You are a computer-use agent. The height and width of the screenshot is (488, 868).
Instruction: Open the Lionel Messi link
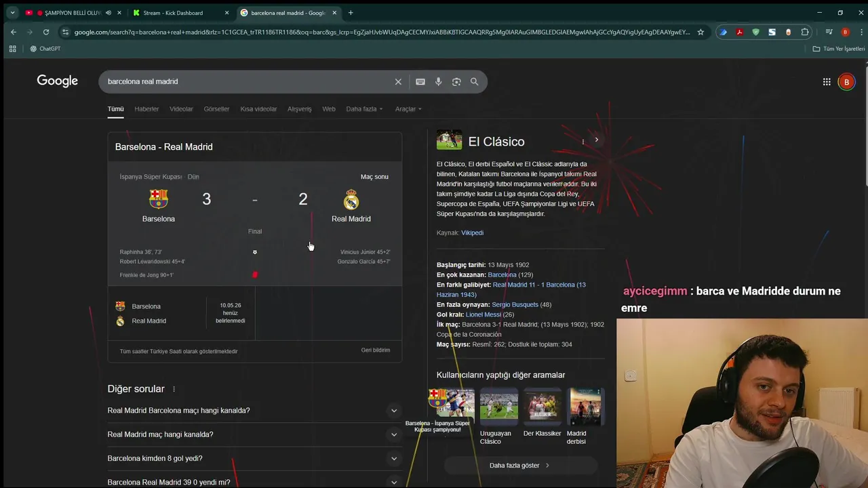(483, 314)
